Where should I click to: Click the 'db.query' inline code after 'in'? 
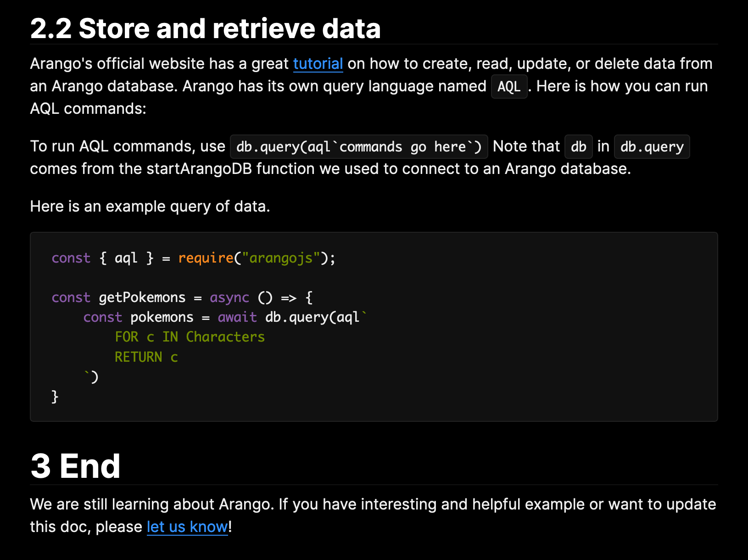[652, 147]
